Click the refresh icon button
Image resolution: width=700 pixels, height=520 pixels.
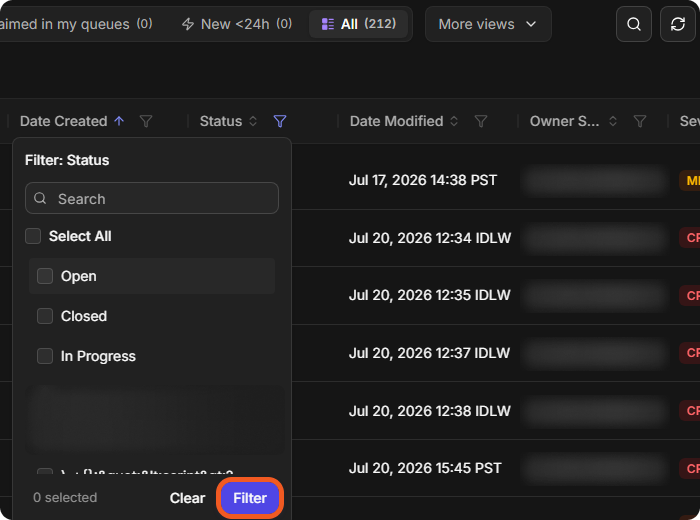pyautogui.click(x=678, y=24)
